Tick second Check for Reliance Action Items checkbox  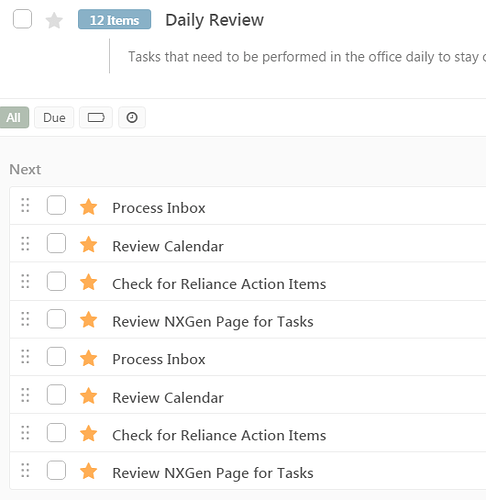[56, 432]
